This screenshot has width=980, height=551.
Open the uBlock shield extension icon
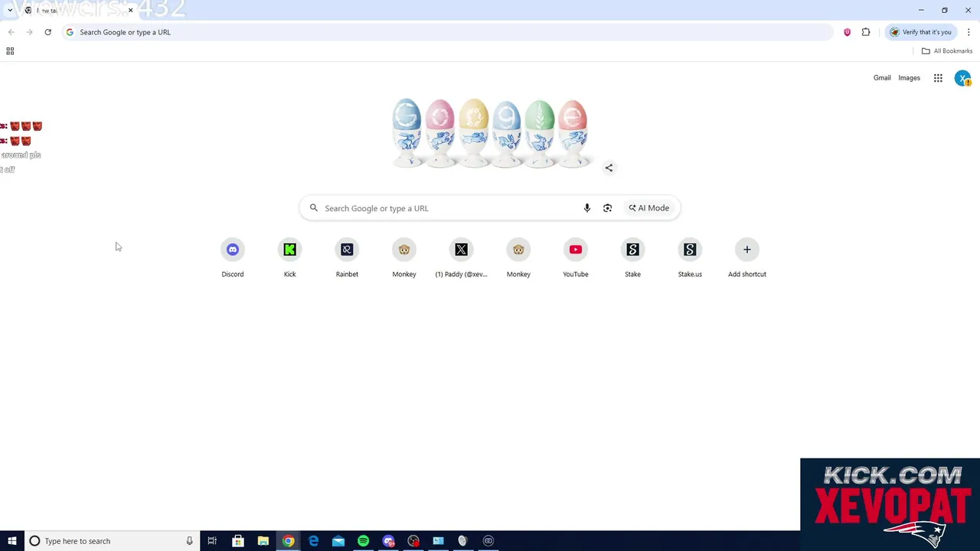click(x=847, y=32)
